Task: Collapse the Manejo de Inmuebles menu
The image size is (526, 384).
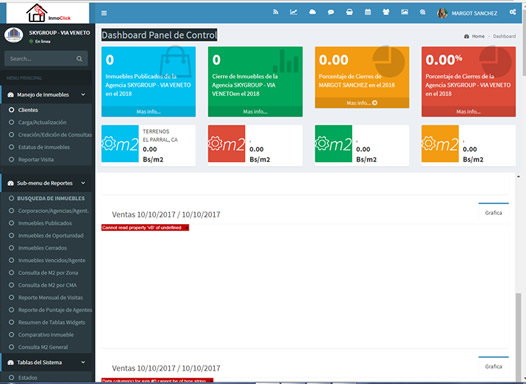Action: point(83,95)
